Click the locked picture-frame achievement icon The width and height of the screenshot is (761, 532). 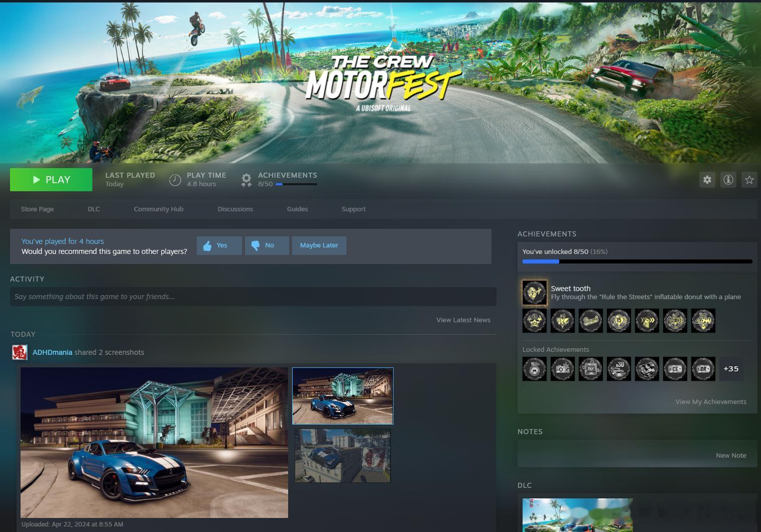click(x=591, y=369)
